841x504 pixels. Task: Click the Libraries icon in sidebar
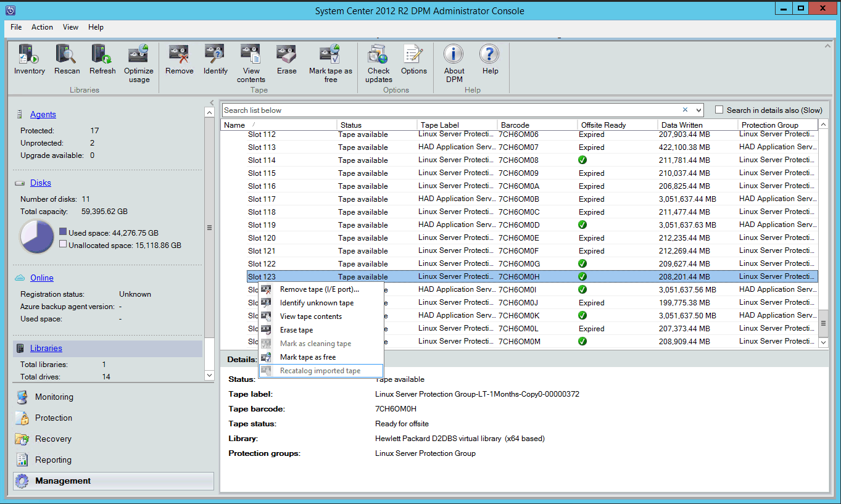pyautogui.click(x=20, y=348)
